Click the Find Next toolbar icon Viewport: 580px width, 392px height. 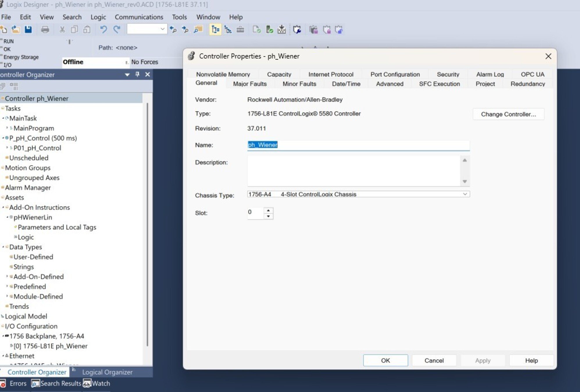tap(185, 30)
